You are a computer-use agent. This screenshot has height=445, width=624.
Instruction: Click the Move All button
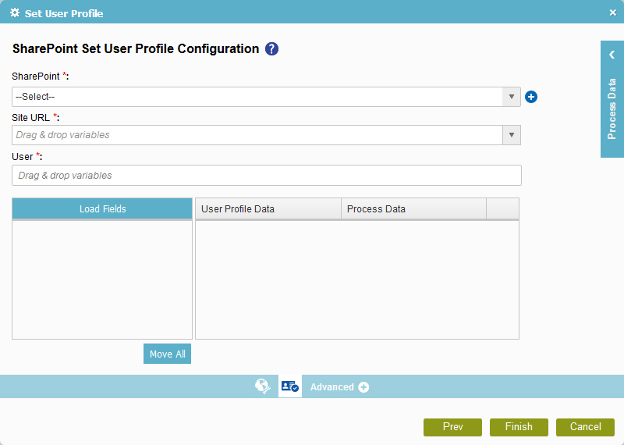167,354
